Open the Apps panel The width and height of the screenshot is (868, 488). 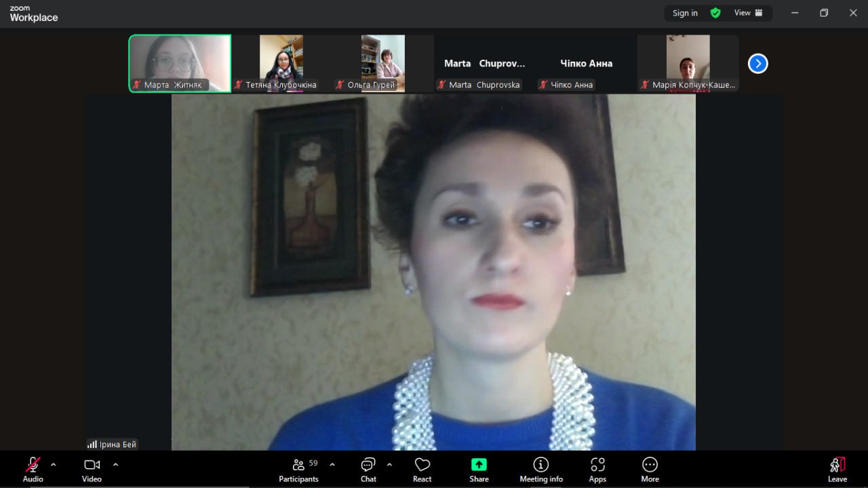(x=597, y=469)
